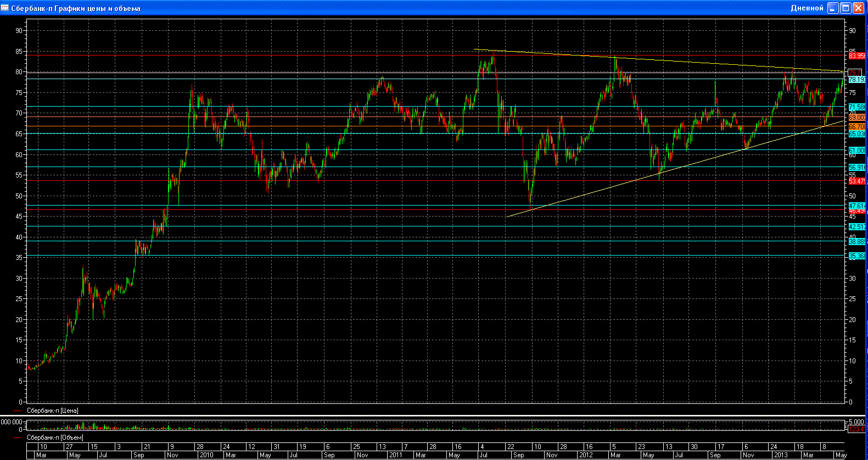Maximize the Сбербанк-п chart window

pos(845,8)
